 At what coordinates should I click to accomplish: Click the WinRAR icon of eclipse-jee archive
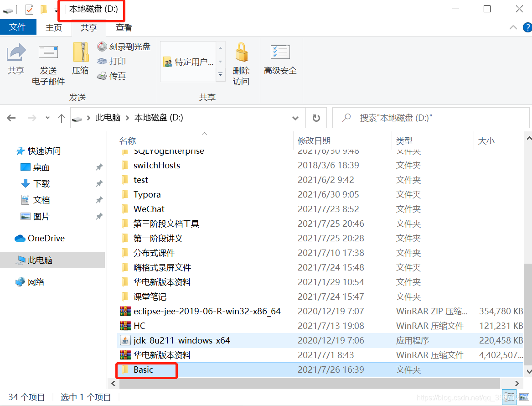[125, 311]
